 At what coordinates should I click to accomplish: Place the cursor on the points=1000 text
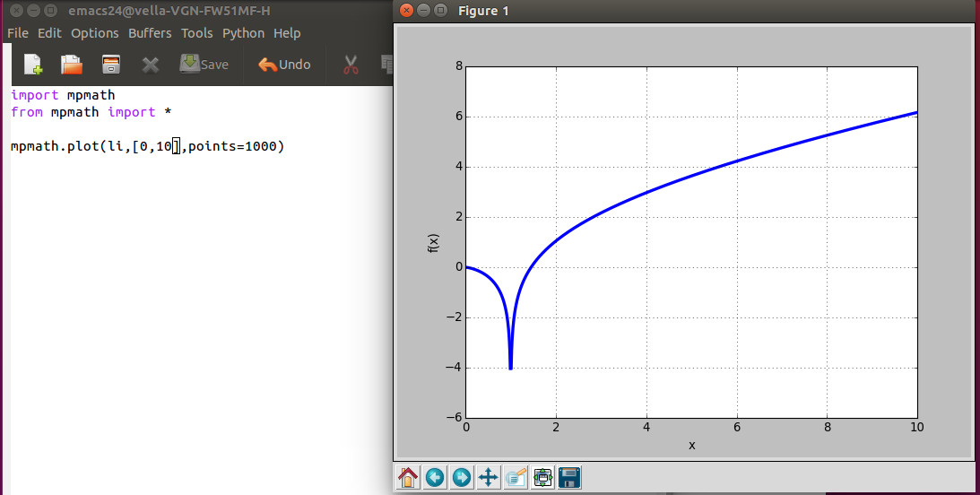pyautogui.click(x=235, y=146)
